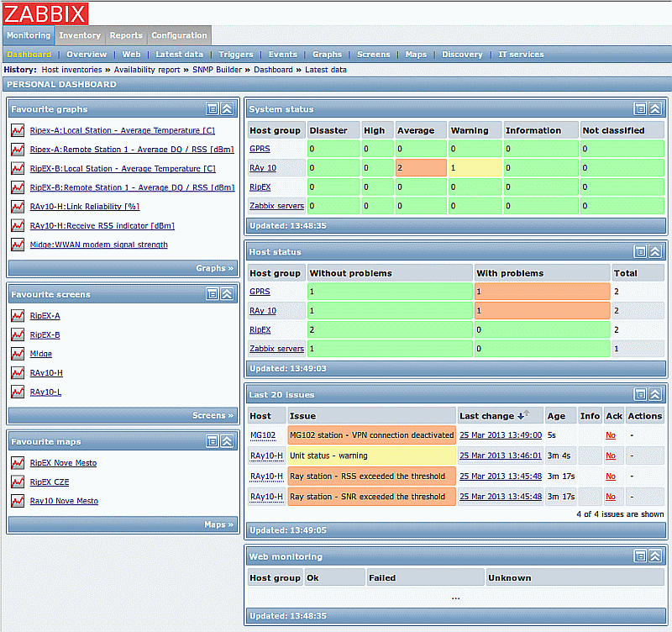Screen dimensions: 672x632
Task: Collapse the Host status widget
Action: click(655, 251)
